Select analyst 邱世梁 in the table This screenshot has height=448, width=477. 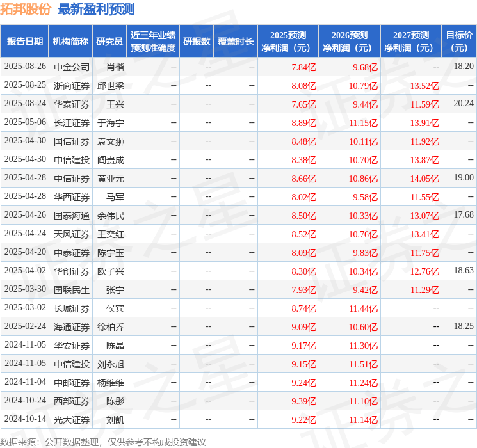[111, 85]
